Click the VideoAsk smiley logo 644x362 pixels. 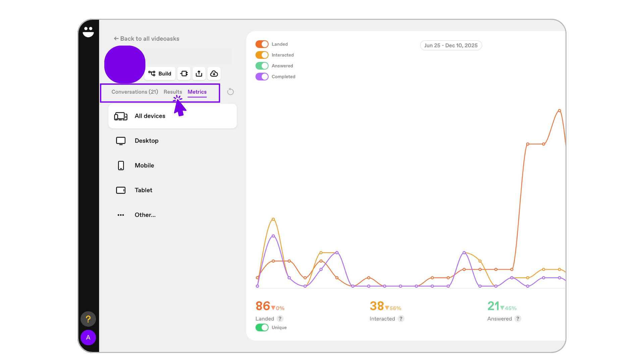click(88, 32)
